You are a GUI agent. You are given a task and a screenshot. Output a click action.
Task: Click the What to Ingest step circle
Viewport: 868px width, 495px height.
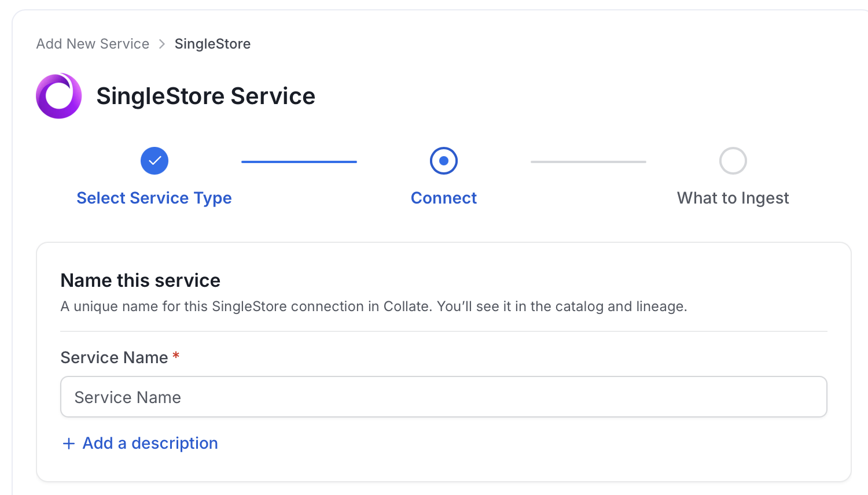point(733,161)
